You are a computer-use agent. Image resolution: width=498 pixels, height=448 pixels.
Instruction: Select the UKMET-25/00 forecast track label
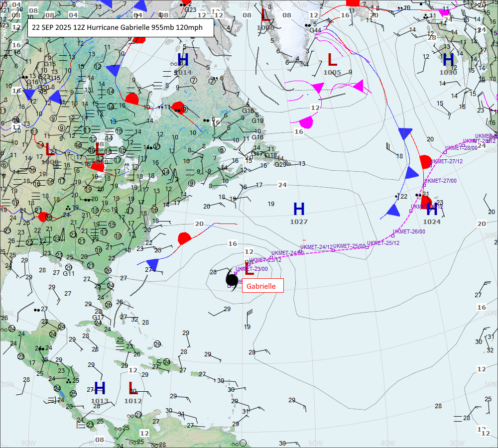349,246
